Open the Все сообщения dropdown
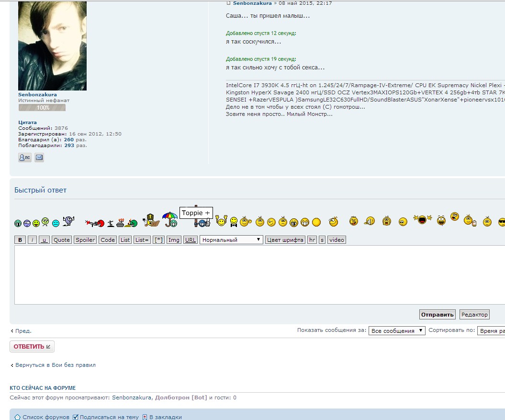505x420 pixels. (x=396, y=330)
